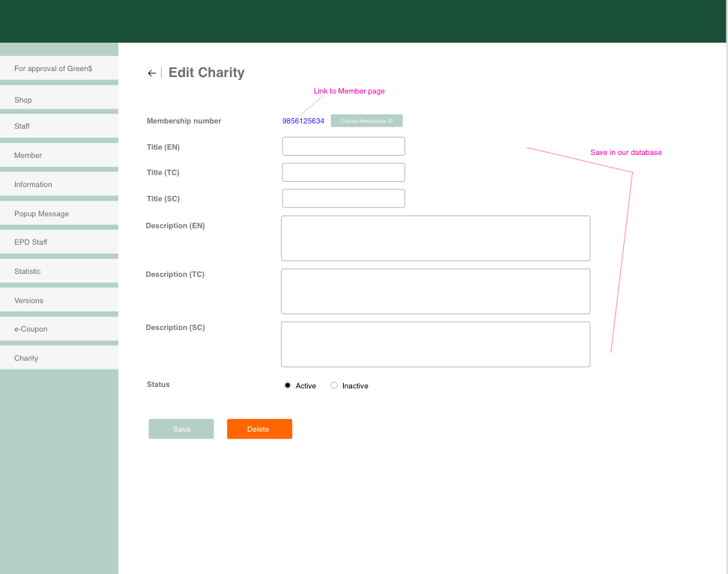Select e-Coupon in the sidebar

[x=59, y=329]
